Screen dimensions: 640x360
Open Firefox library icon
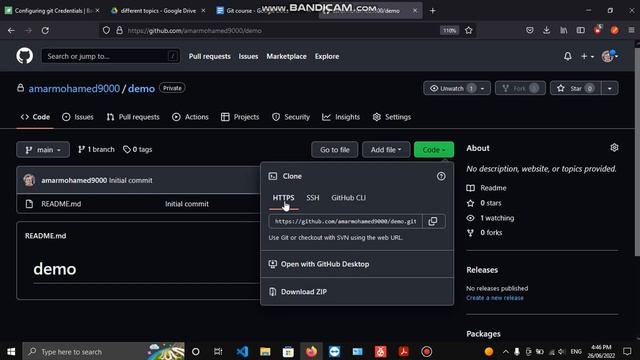click(564, 30)
